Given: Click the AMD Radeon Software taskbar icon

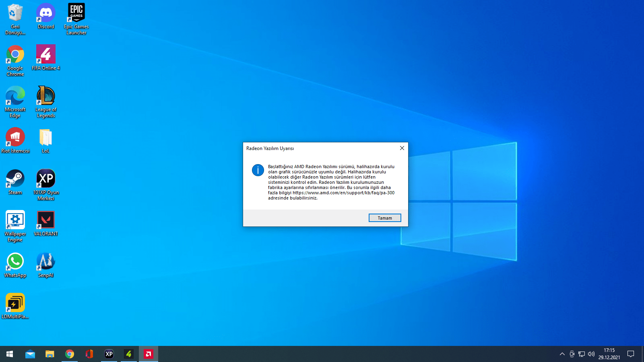Looking at the screenshot, I should [x=149, y=354].
